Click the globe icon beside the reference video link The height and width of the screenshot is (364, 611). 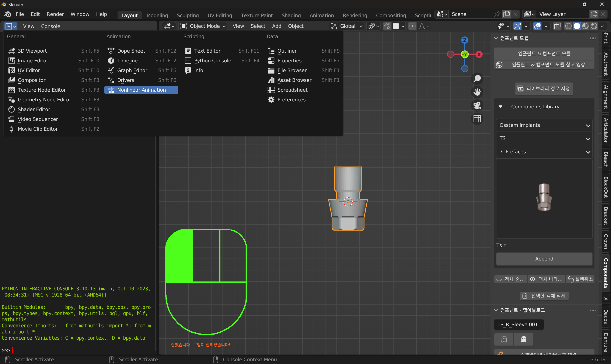coord(499,64)
